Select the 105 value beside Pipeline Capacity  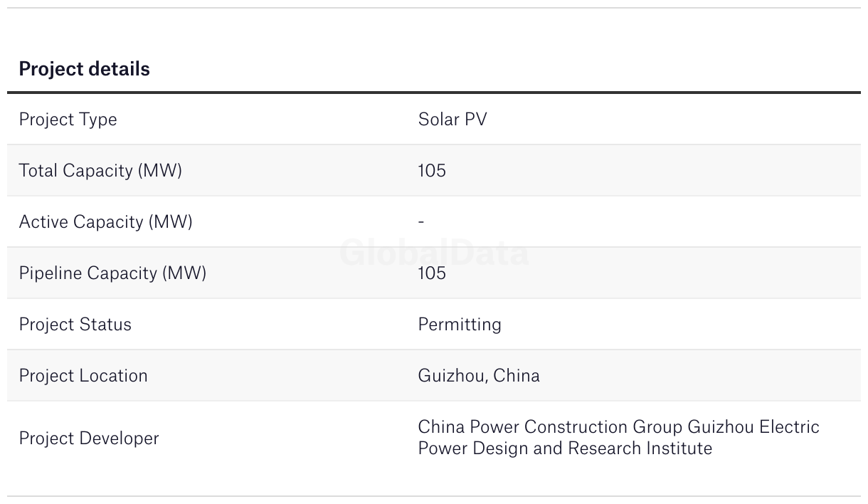pyautogui.click(x=432, y=273)
